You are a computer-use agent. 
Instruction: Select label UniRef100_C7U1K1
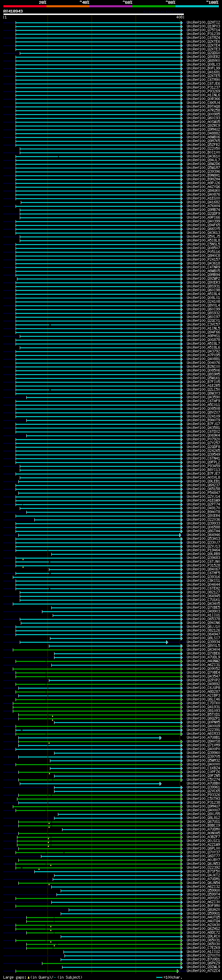(203, 600)
